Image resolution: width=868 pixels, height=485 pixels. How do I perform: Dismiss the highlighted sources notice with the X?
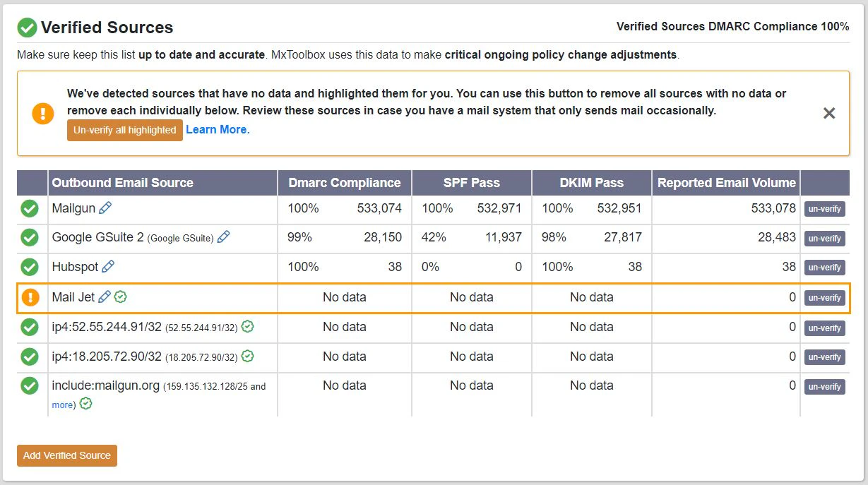coord(828,113)
